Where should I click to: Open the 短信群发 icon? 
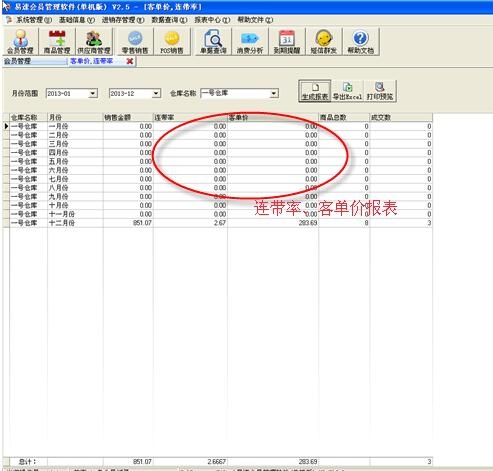pos(324,41)
